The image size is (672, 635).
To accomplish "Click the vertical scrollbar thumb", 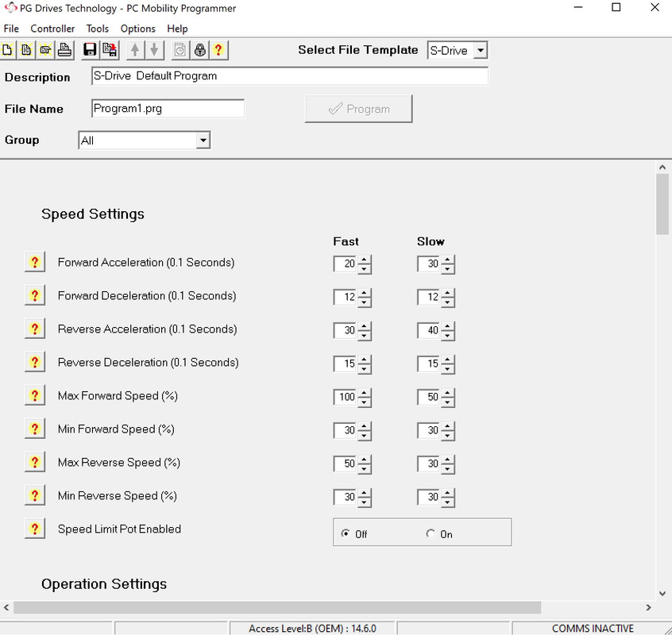I will point(662,204).
